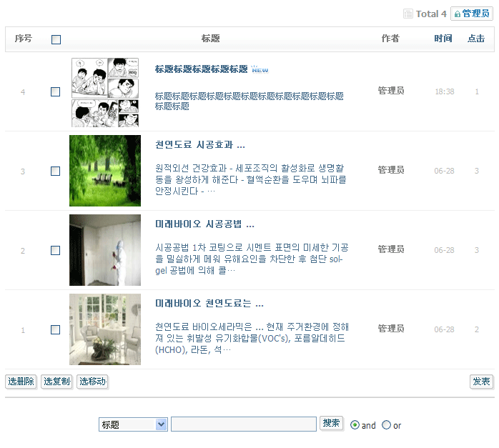Click the 序号 column header
The image size is (499, 448).
click(23, 39)
